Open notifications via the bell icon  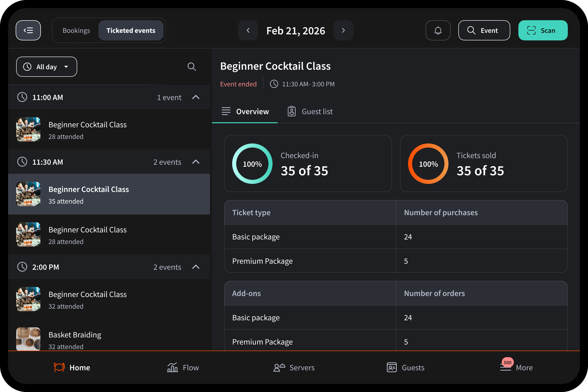pos(438,30)
